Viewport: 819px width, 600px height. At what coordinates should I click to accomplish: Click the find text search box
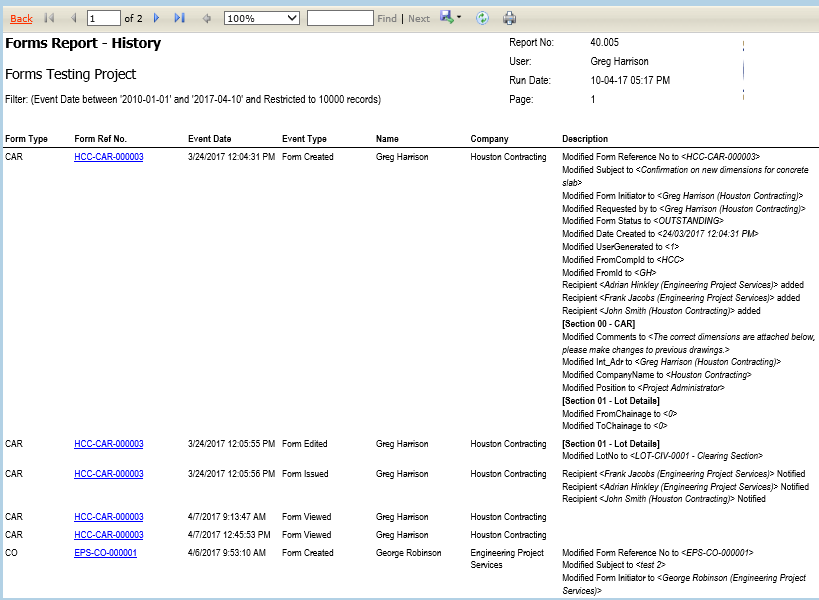click(340, 18)
